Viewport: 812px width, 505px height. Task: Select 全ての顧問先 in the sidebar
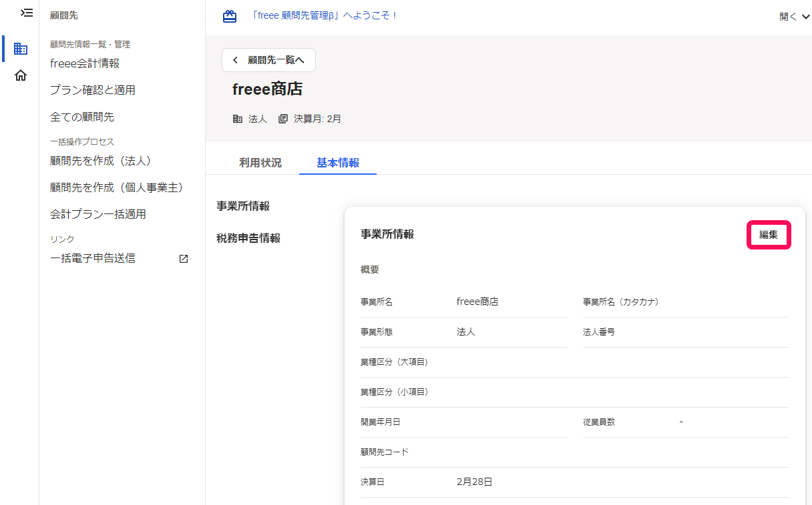tap(82, 117)
